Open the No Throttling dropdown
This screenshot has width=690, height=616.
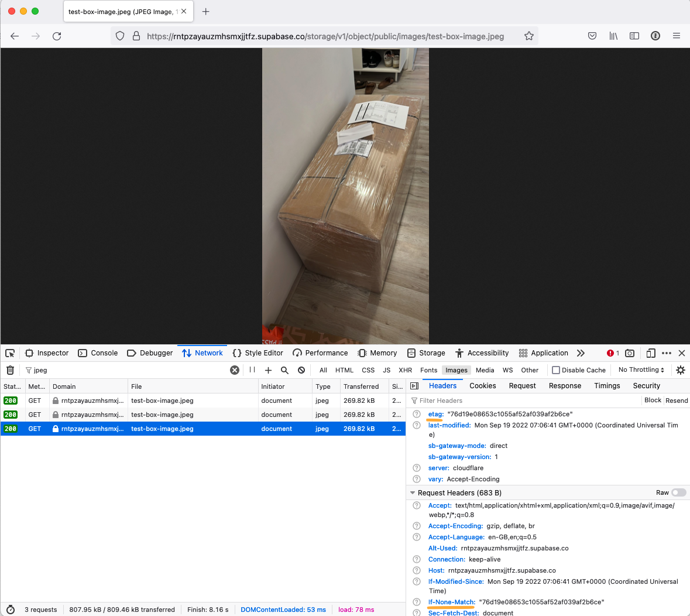tap(641, 369)
